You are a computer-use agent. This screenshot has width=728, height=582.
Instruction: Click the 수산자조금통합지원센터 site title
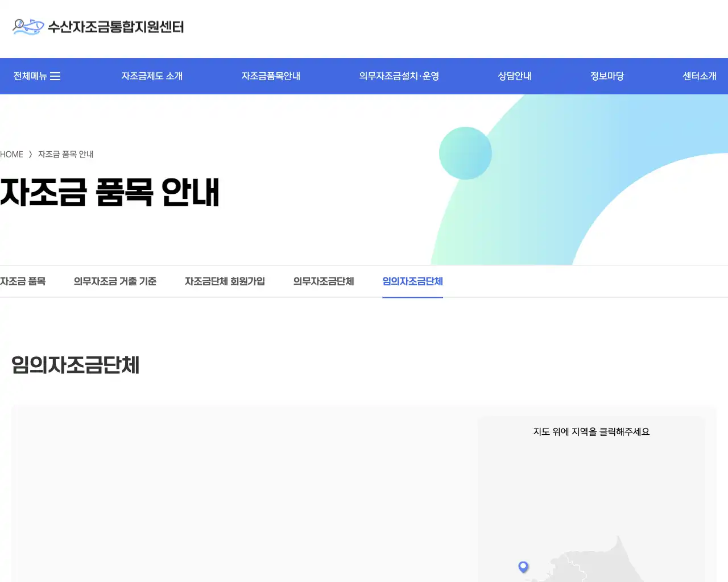pyautogui.click(x=115, y=27)
